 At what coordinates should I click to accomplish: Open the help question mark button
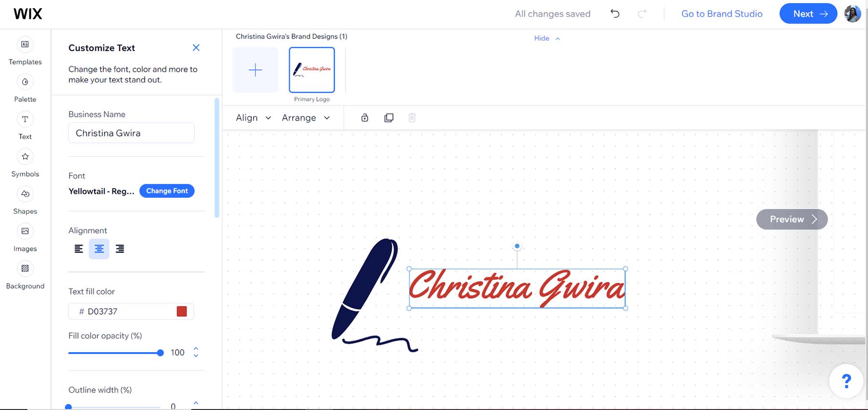pyautogui.click(x=846, y=381)
